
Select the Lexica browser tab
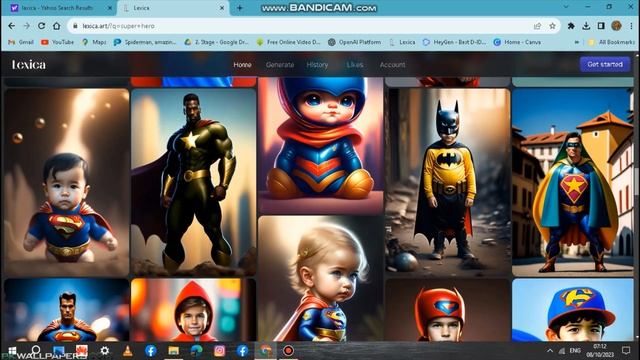[174, 8]
